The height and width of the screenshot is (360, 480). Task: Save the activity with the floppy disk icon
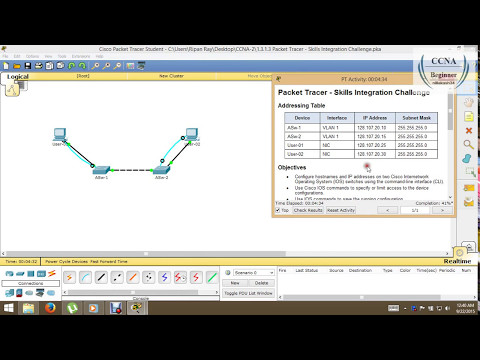pyautogui.click(x=28, y=66)
